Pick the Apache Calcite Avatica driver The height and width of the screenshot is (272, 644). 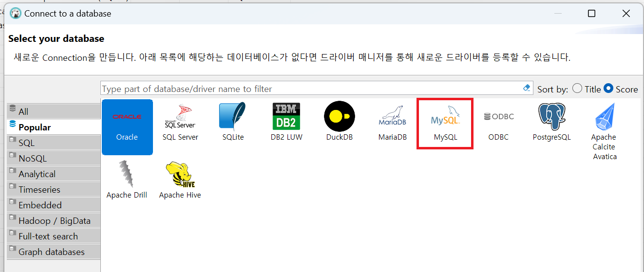[605, 131]
